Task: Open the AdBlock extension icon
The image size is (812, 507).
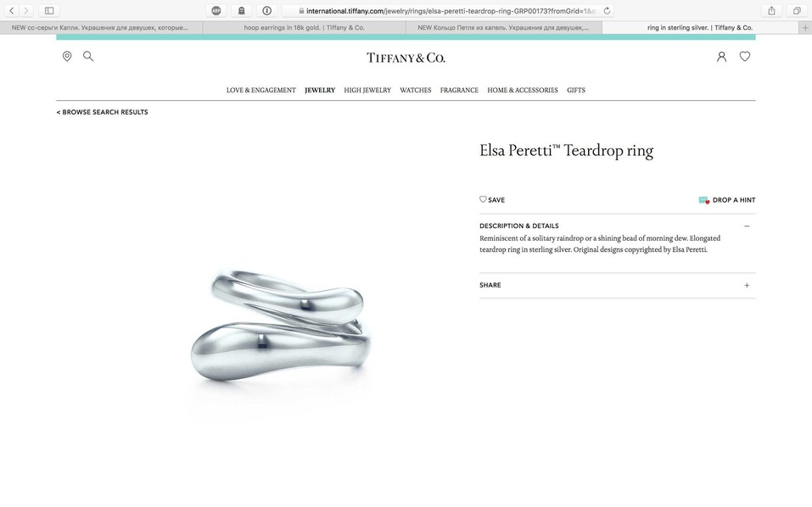Action: click(x=216, y=10)
